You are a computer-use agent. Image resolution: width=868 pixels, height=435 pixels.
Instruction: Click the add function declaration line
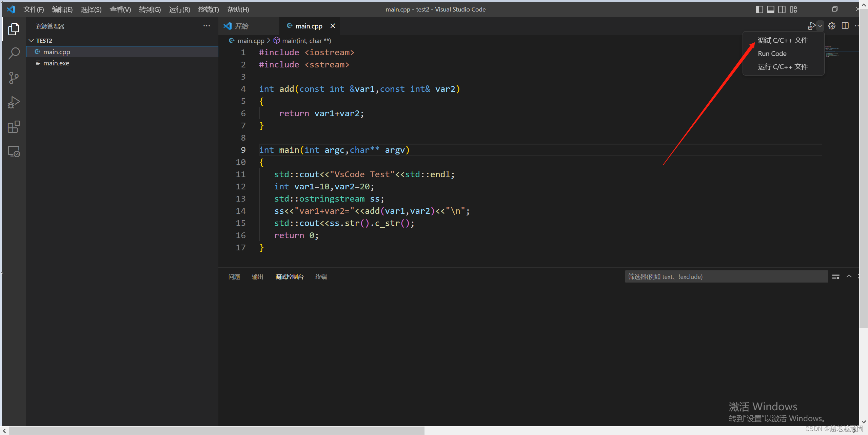point(359,89)
